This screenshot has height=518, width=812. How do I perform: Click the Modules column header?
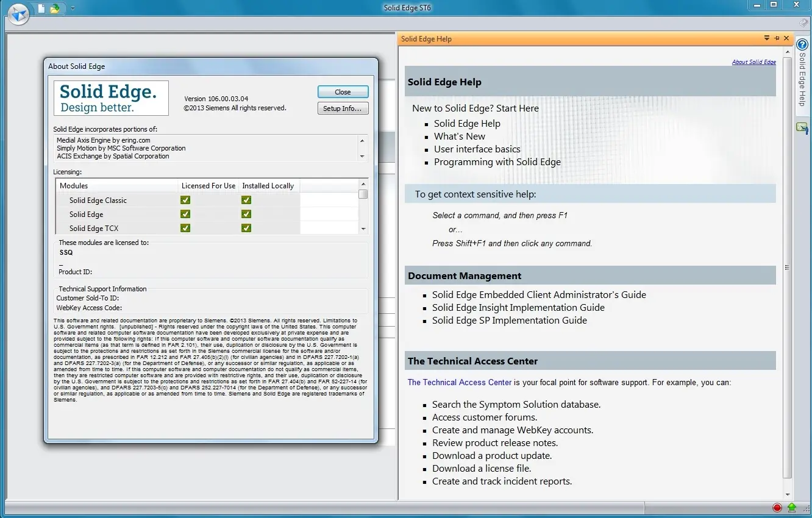116,186
